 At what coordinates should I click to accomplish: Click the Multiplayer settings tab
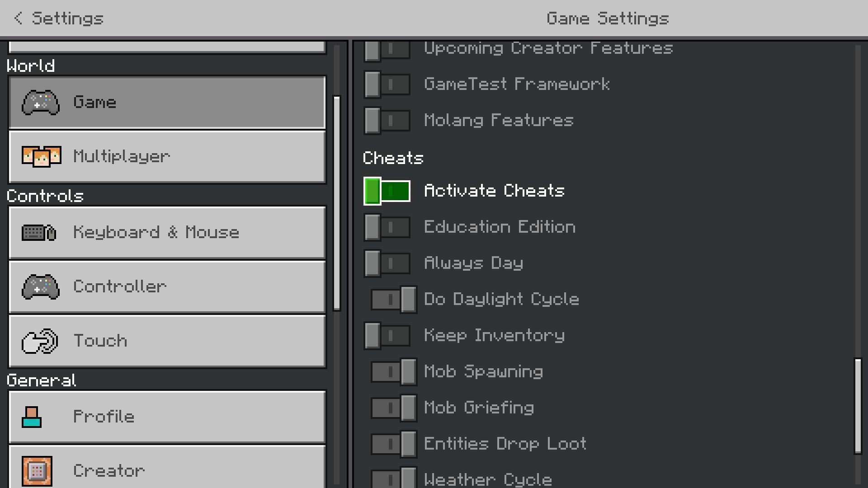click(167, 156)
